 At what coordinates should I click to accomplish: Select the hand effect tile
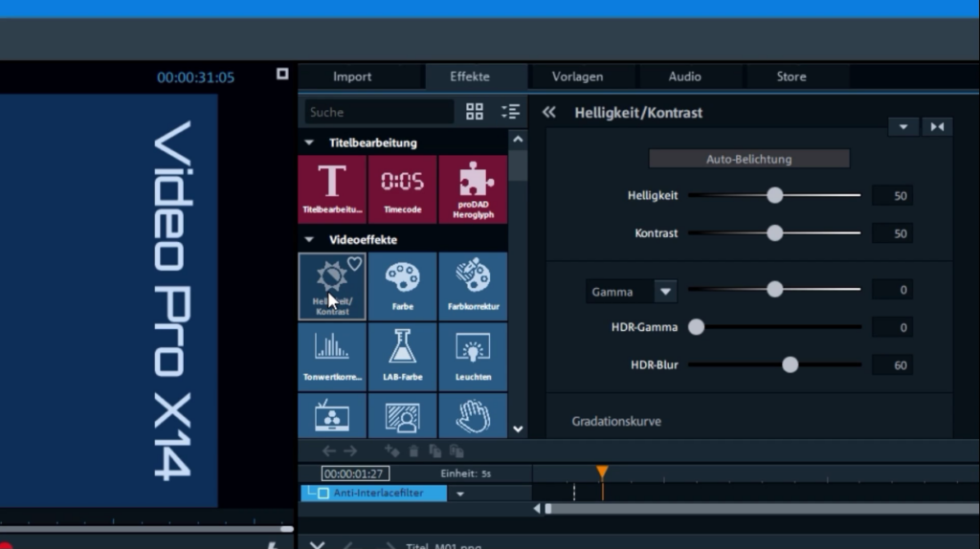473,415
